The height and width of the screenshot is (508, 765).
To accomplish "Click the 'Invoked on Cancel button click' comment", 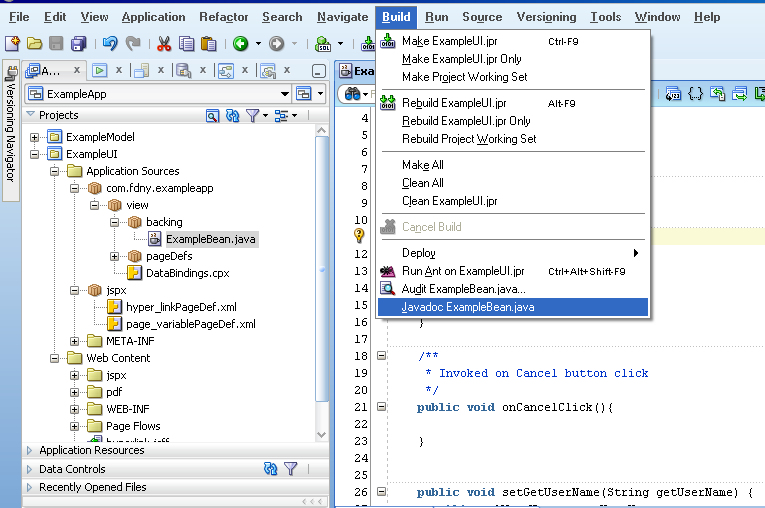I will point(544,373).
